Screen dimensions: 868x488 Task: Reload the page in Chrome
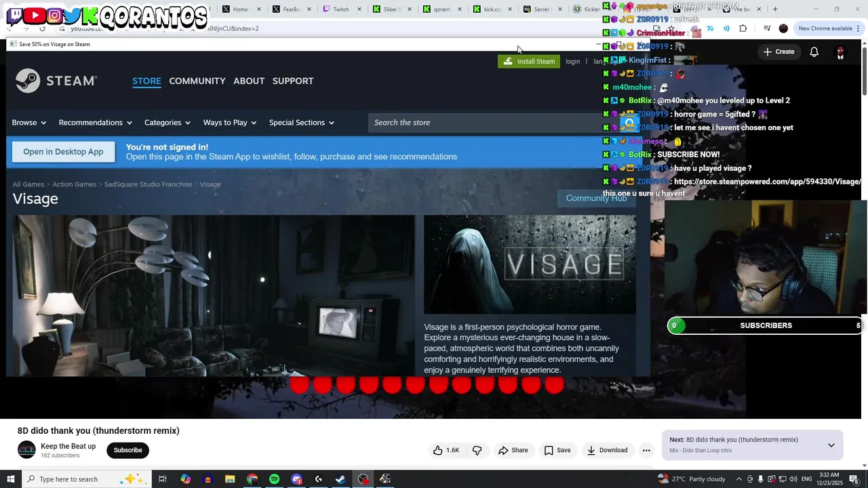click(x=42, y=28)
